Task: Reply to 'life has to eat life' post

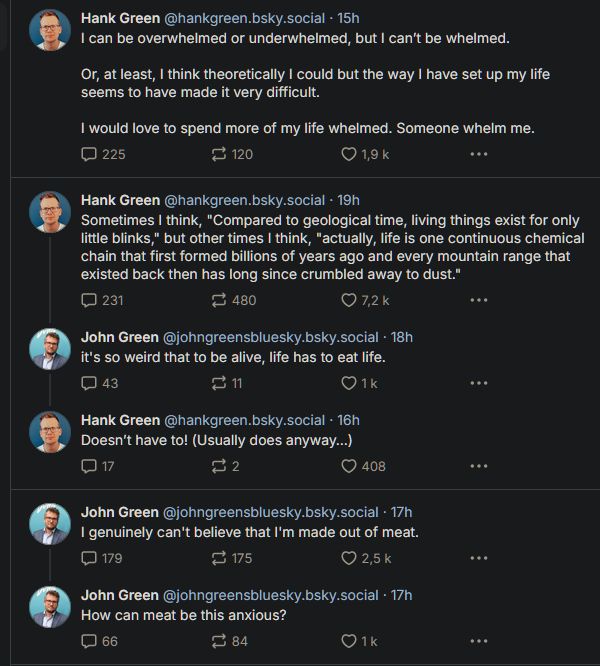Action: coord(89,383)
